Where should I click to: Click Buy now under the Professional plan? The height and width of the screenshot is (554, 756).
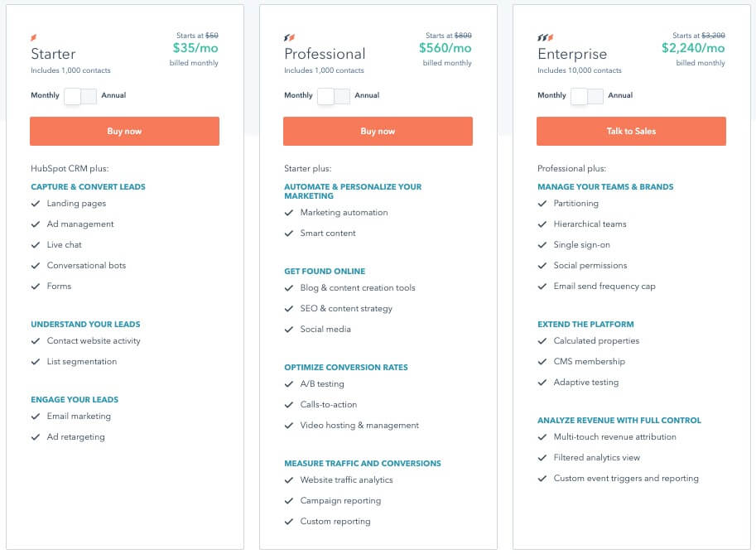378,131
